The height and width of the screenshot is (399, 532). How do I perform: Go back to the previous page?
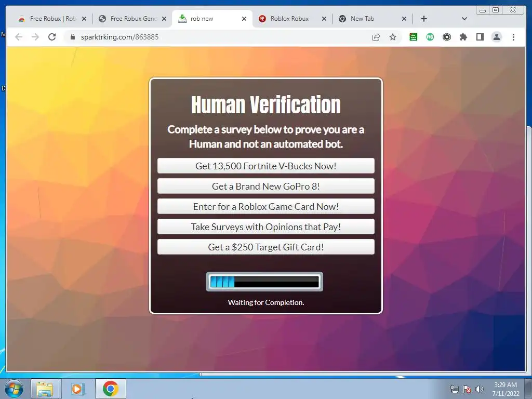point(19,37)
